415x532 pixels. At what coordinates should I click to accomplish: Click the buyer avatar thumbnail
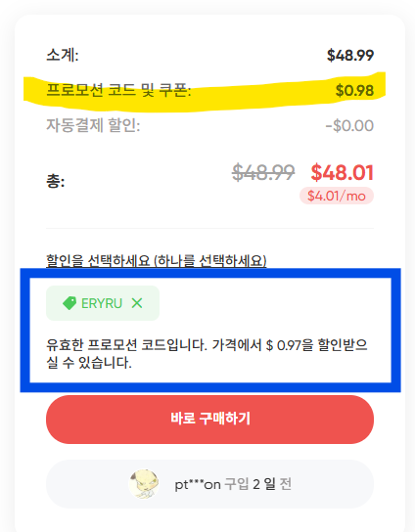tap(144, 484)
